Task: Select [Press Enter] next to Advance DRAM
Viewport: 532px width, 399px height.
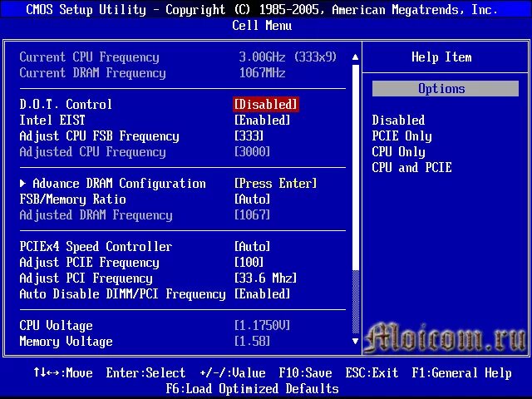Action: pyautogui.click(x=275, y=184)
